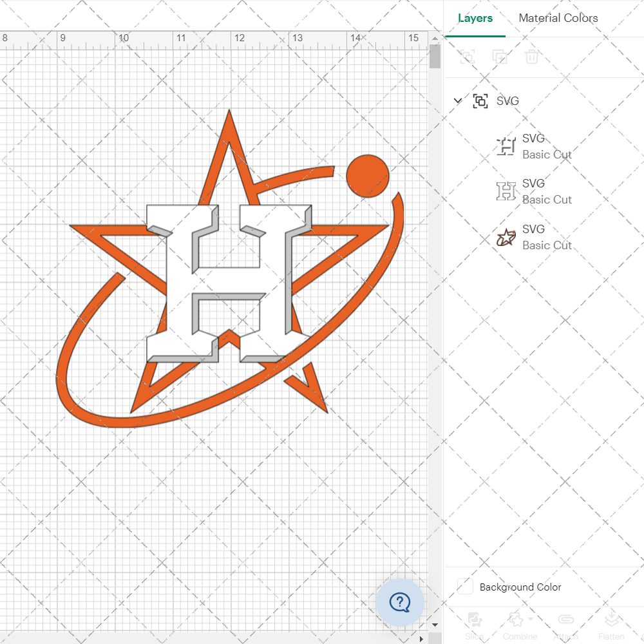Click the vertical scrollbar down arrow
The width and height of the screenshot is (644, 644).
tap(435, 625)
